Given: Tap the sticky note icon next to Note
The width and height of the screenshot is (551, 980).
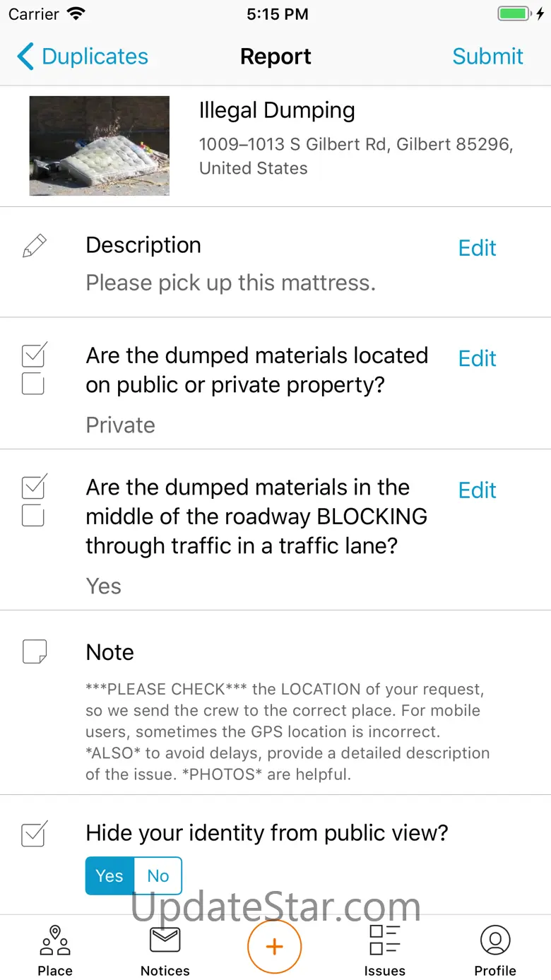Looking at the screenshot, I should point(35,651).
